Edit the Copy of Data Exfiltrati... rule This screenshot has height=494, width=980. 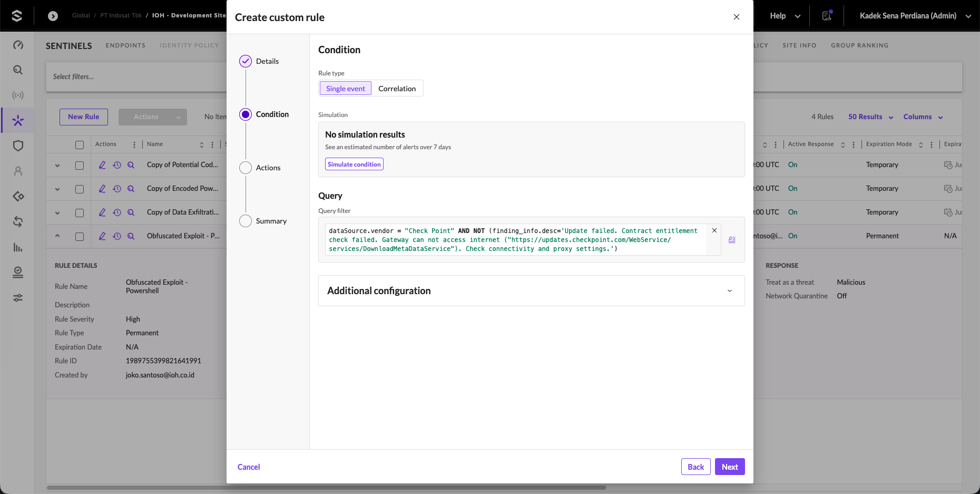click(102, 212)
